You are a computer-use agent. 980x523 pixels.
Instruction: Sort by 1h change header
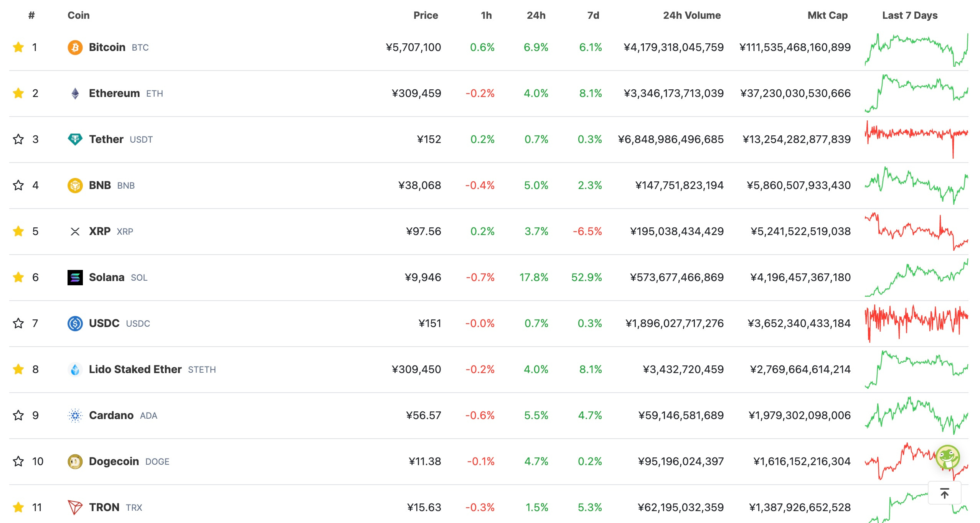click(486, 15)
